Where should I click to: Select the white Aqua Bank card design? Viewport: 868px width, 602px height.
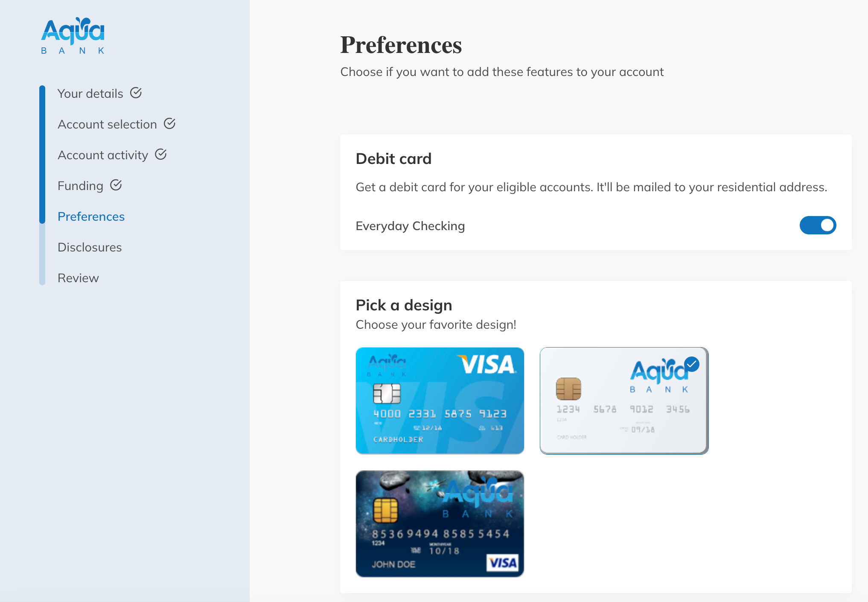[x=624, y=400]
